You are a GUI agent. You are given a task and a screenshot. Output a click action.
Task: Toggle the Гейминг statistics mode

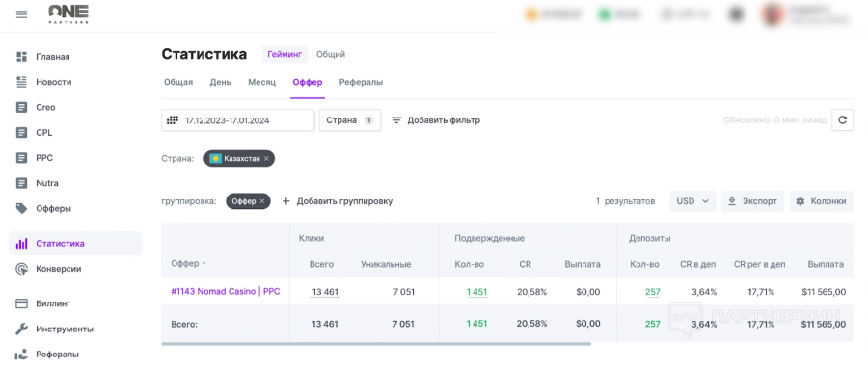click(x=285, y=54)
